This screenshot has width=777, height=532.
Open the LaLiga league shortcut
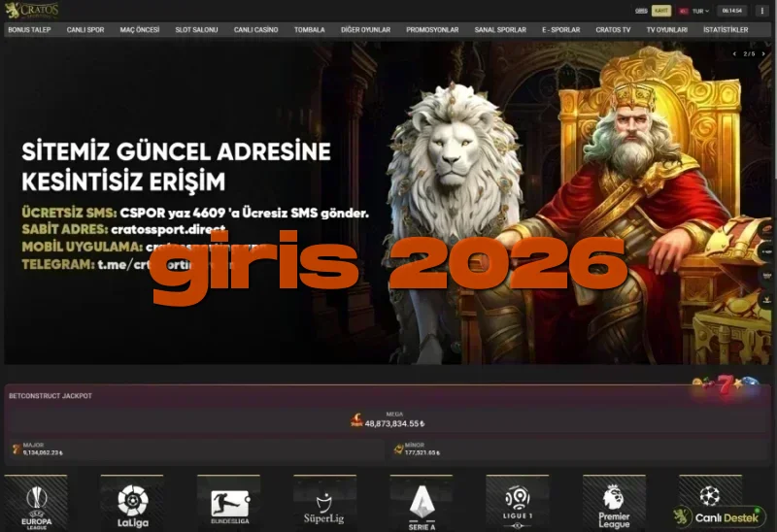(x=132, y=503)
